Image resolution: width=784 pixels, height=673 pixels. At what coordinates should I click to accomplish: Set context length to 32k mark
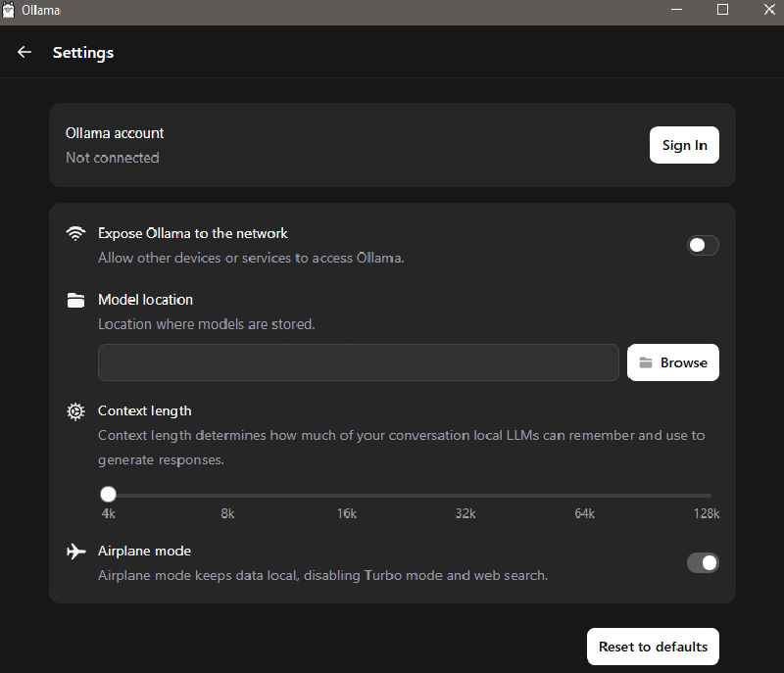point(466,495)
